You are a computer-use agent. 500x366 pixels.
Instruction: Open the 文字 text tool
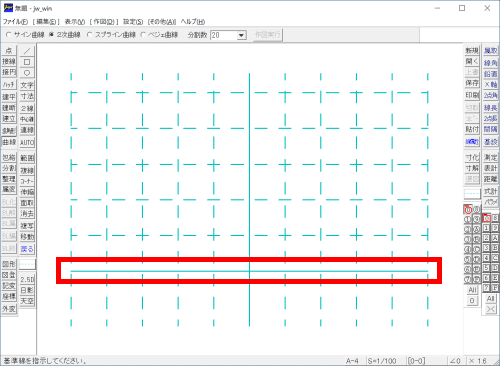coord(27,85)
